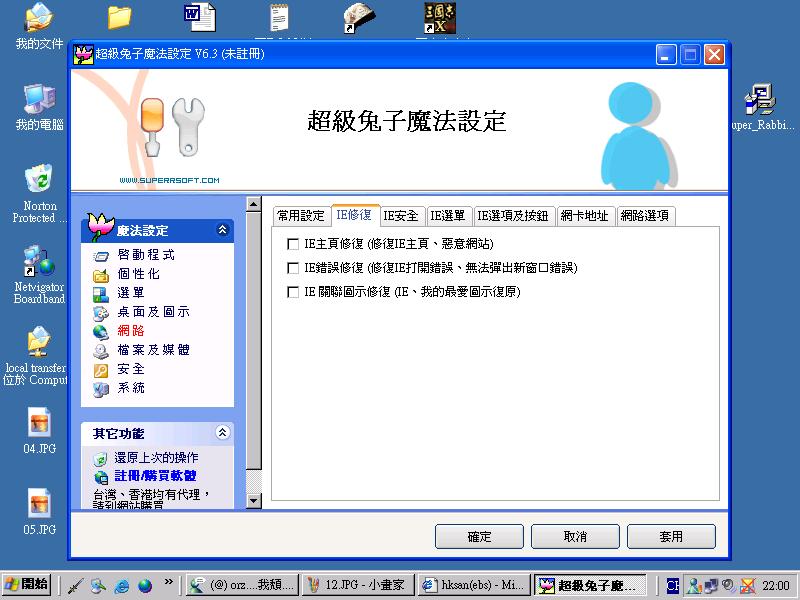This screenshot has width=800, height=600.
Task: Click the 套用 button
Action: [x=671, y=536]
